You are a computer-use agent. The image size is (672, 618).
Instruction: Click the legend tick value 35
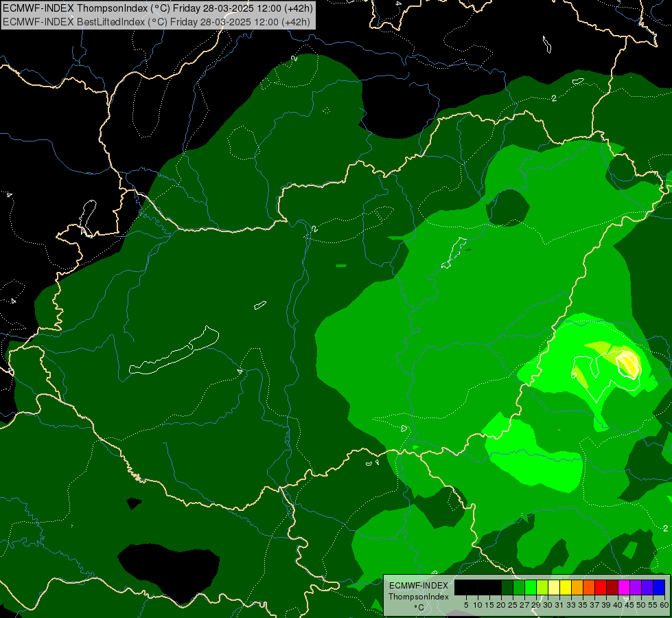583,605
